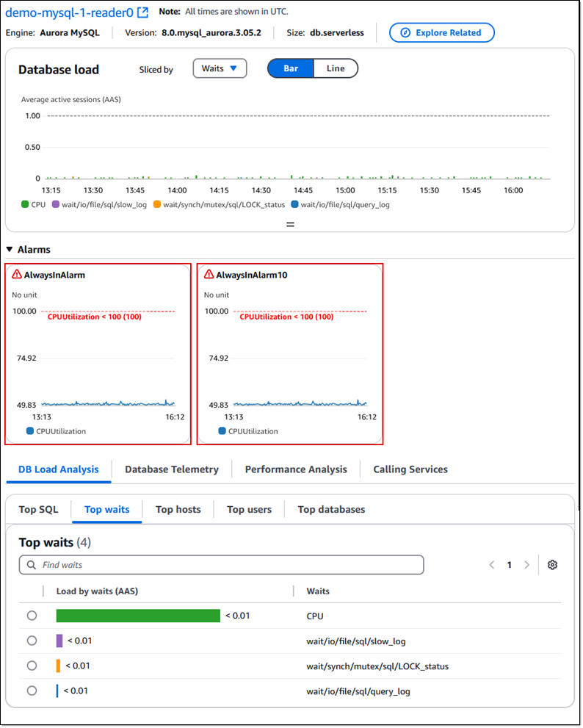
Task: Click the AlwaysInAlarm CPUUtilization chart
Action: (108, 358)
